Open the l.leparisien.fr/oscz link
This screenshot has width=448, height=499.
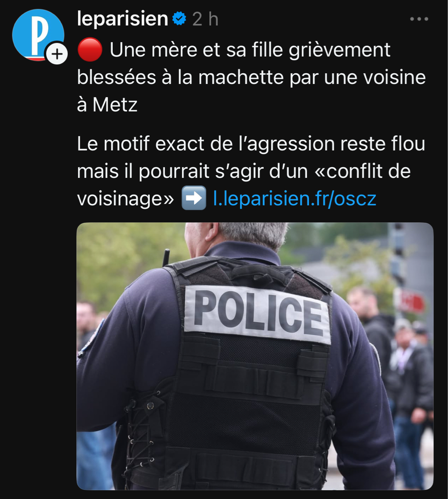[295, 198]
